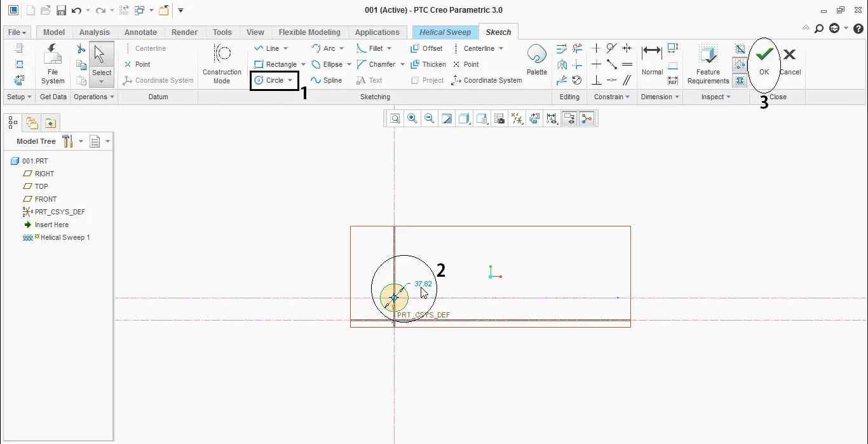Toggle Construction Mode

(x=222, y=64)
